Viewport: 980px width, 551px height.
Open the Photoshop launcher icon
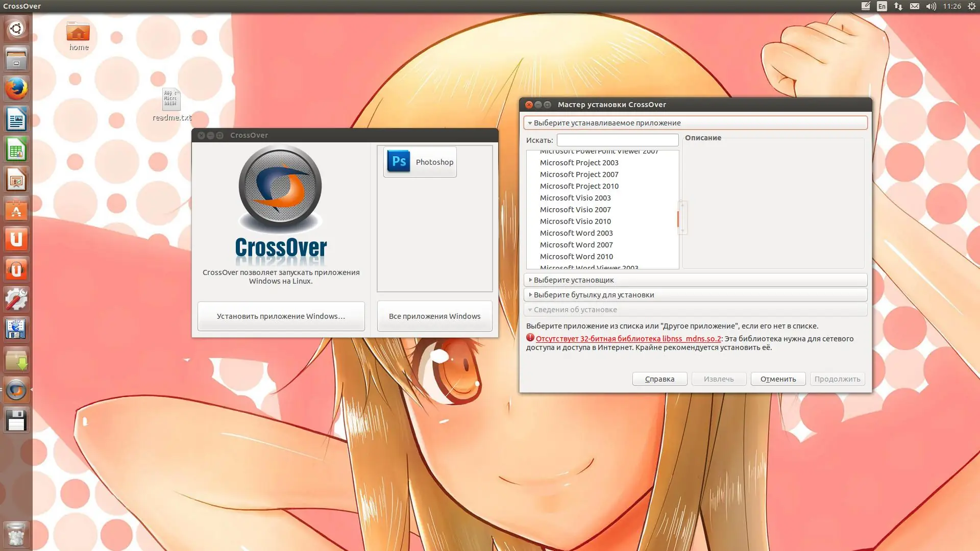tap(420, 162)
